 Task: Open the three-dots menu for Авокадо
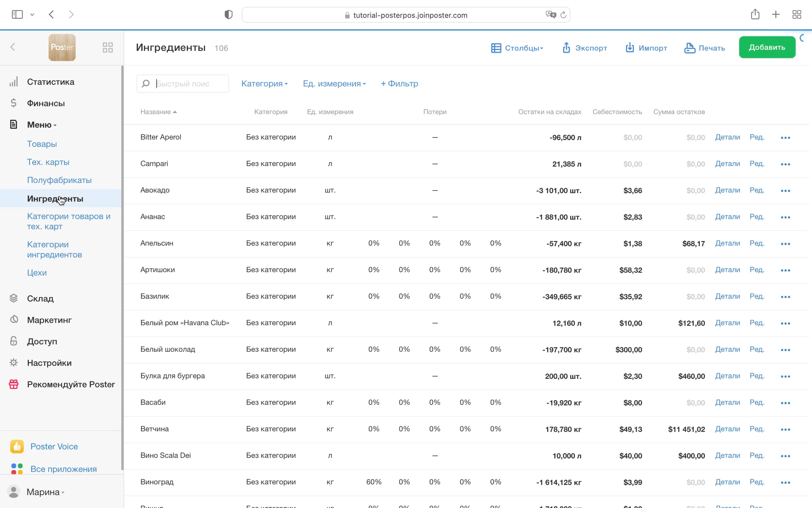click(x=785, y=191)
